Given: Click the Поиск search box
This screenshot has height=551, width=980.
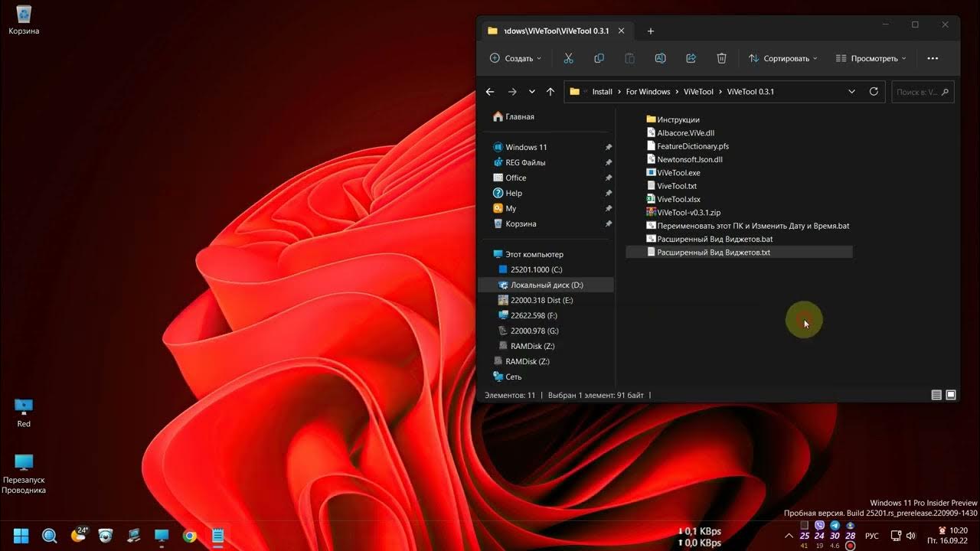Looking at the screenshot, I should click(923, 92).
